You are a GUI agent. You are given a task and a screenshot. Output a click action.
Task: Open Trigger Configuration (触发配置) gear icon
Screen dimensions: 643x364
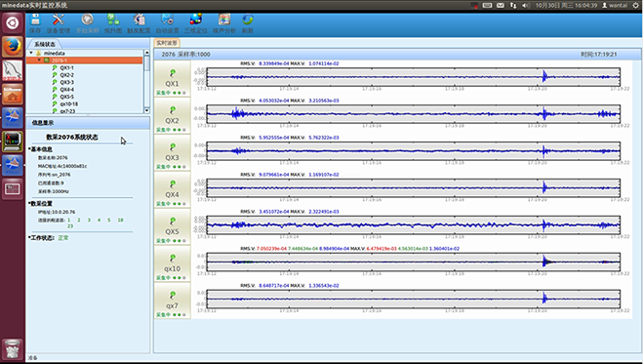pos(139,23)
